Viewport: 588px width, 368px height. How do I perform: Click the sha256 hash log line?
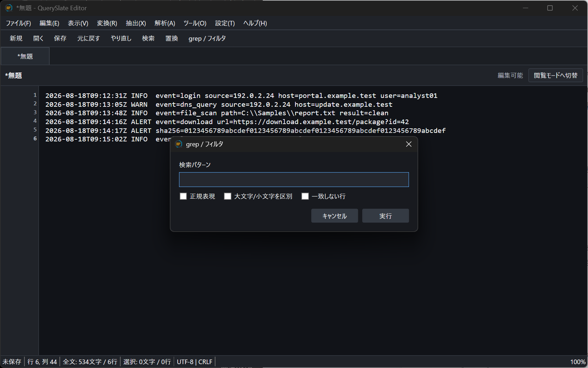click(x=245, y=131)
